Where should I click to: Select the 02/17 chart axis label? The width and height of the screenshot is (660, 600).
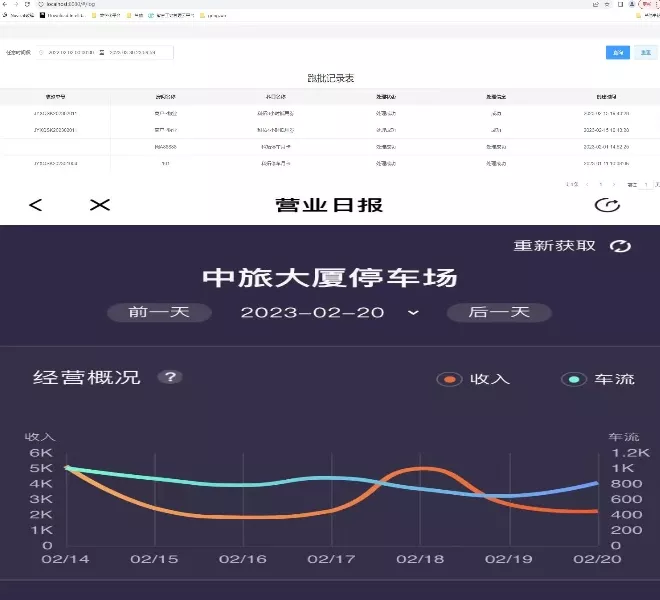pos(331,559)
